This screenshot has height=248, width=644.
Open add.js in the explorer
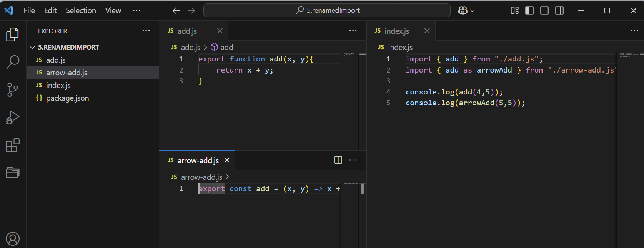(92, 60)
